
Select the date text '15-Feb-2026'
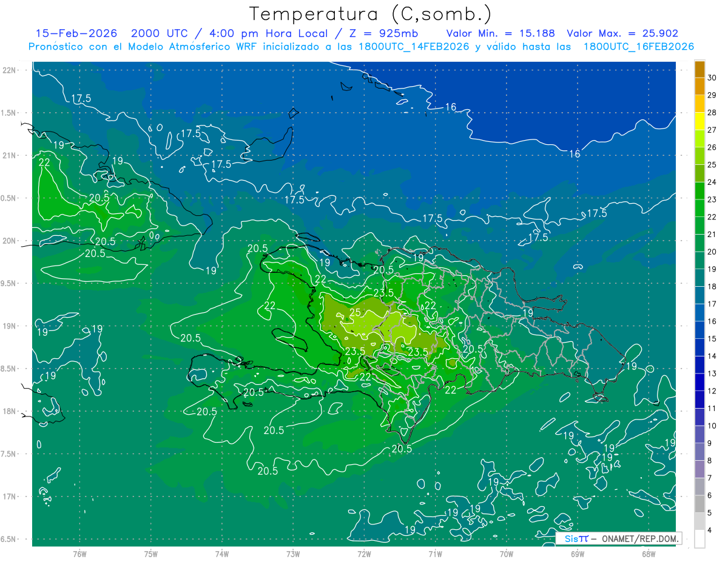[x=78, y=33]
